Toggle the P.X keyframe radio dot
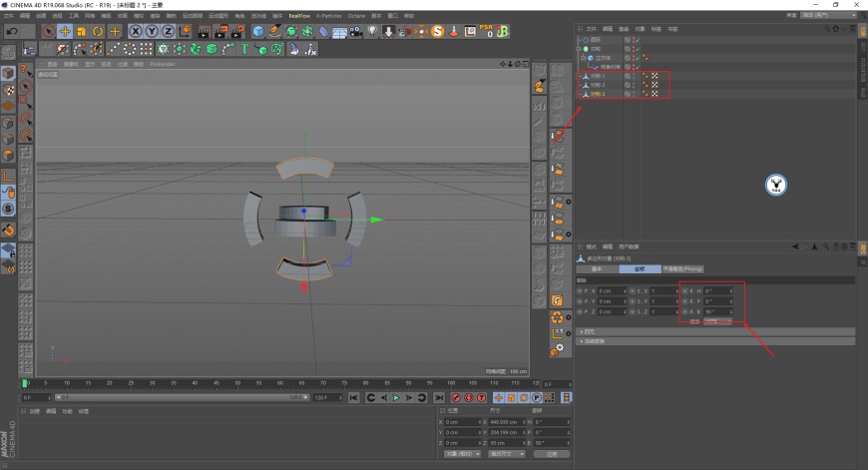The height and width of the screenshot is (470, 868). [x=580, y=290]
